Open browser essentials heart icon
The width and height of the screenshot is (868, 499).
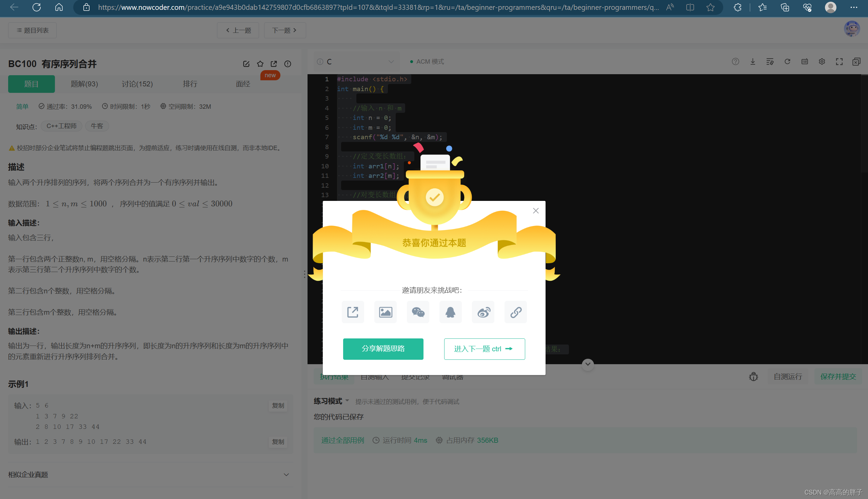click(x=807, y=7)
